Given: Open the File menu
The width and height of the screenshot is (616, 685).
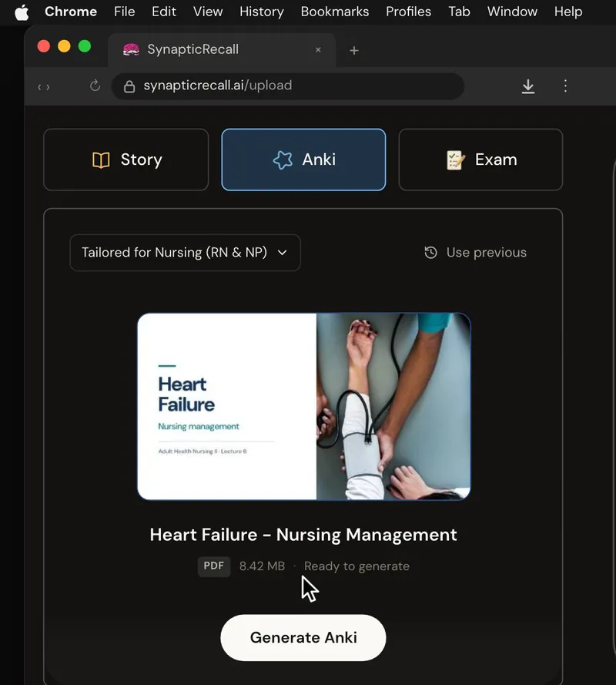Looking at the screenshot, I should (125, 12).
